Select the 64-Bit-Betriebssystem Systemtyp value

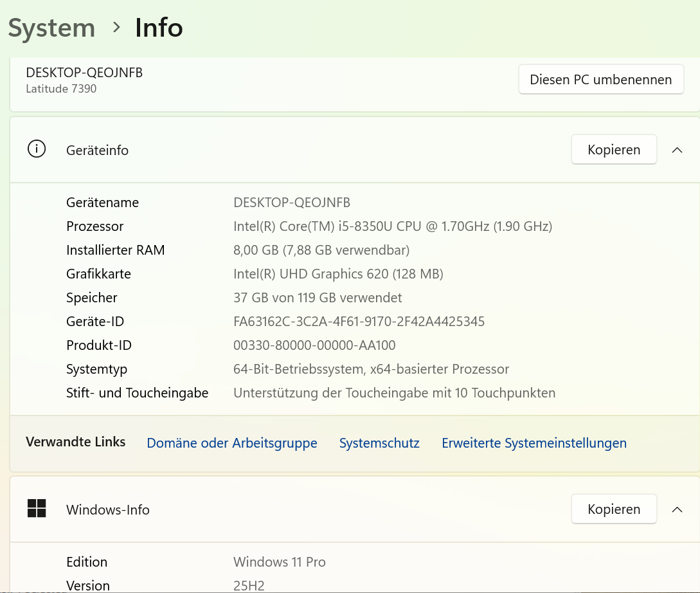pyautogui.click(x=371, y=369)
